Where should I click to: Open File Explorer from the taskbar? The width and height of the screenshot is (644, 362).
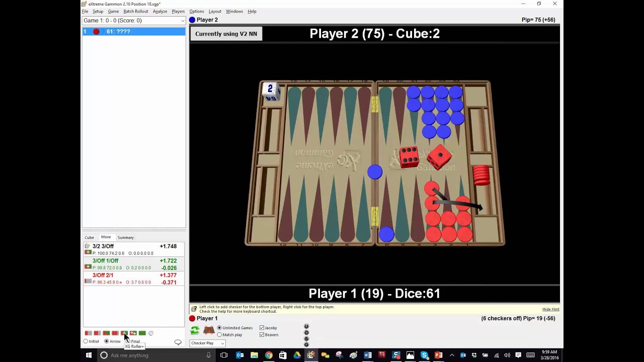[x=254, y=355]
